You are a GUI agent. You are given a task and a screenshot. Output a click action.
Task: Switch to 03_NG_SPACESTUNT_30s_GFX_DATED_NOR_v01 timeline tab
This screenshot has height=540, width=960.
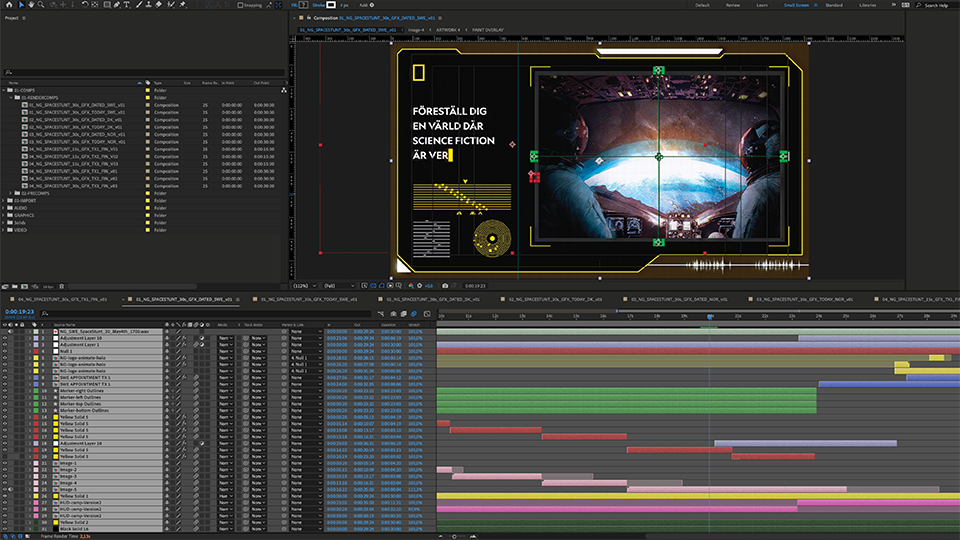click(x=680, y=299)
